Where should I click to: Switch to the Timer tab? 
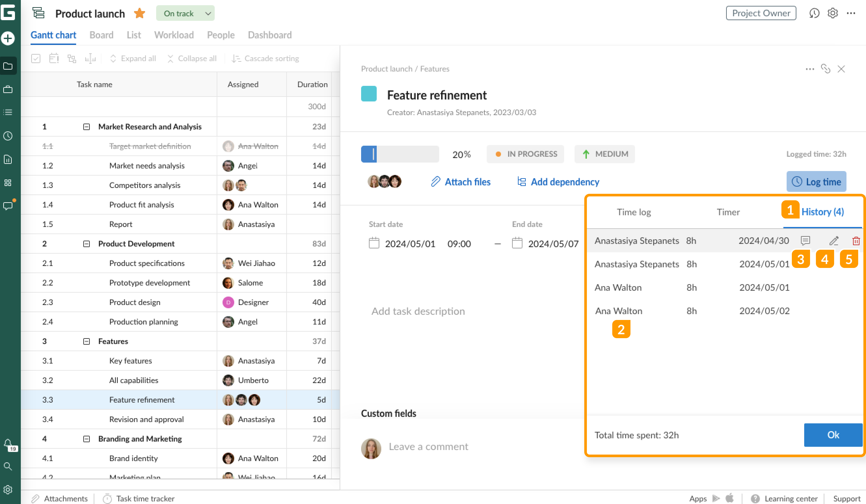coord(728,212)
